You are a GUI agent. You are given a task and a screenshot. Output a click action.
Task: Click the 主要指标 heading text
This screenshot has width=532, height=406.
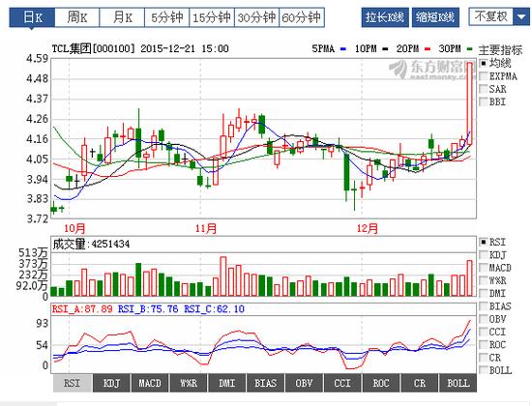pos(500,50)
